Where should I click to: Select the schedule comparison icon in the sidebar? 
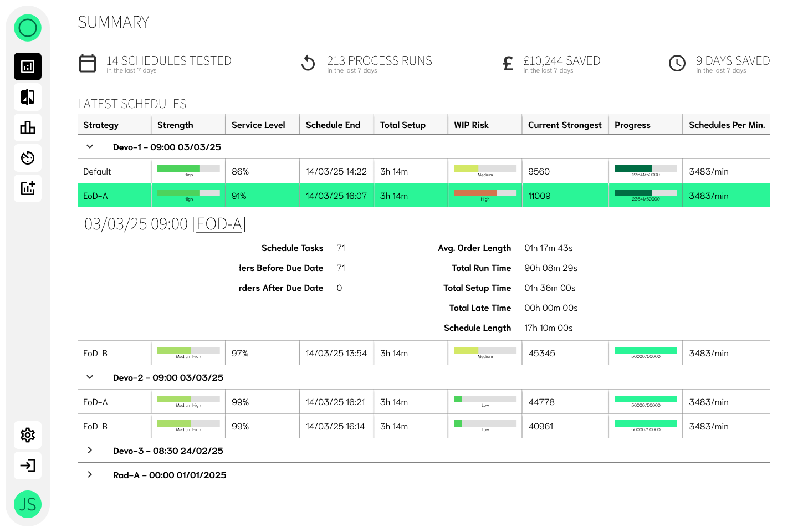(x=27, y=97)
